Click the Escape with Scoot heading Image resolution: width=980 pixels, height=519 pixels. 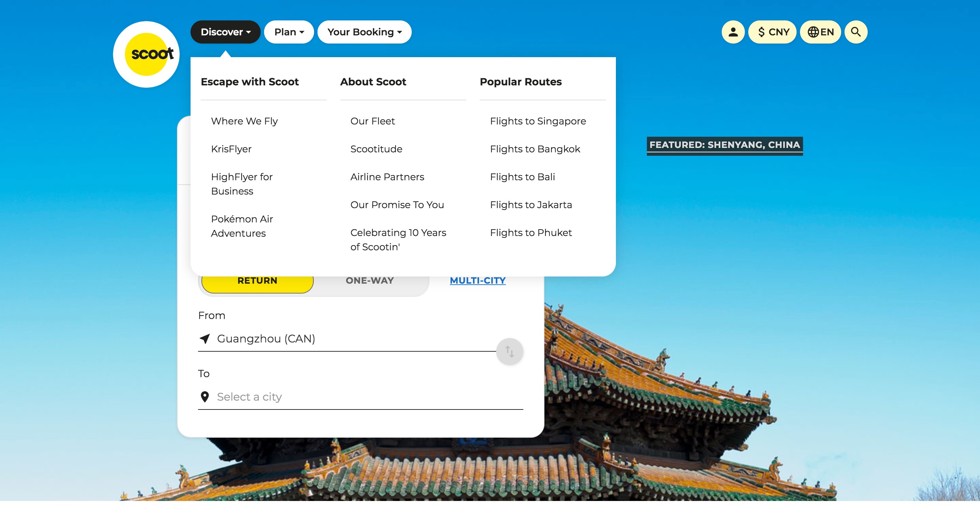click(x=249, y=82)
